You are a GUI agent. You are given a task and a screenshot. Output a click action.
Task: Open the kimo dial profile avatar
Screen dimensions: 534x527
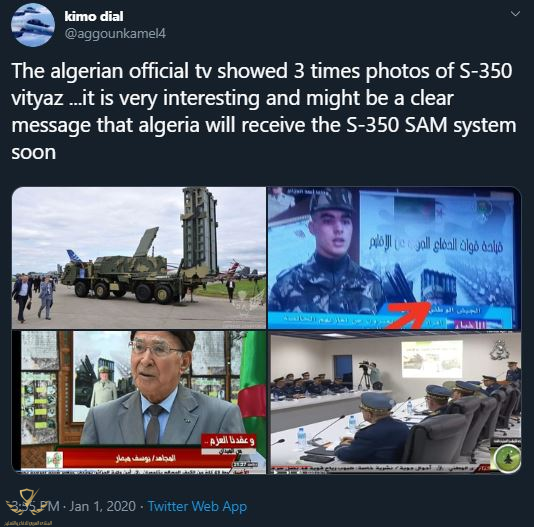pos(33,25)
